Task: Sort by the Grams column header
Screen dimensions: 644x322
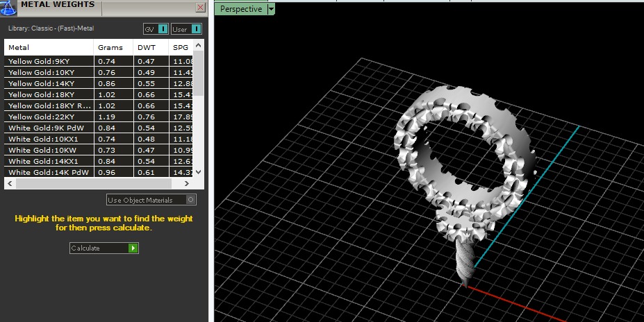Action: click(x=113, y=48)
